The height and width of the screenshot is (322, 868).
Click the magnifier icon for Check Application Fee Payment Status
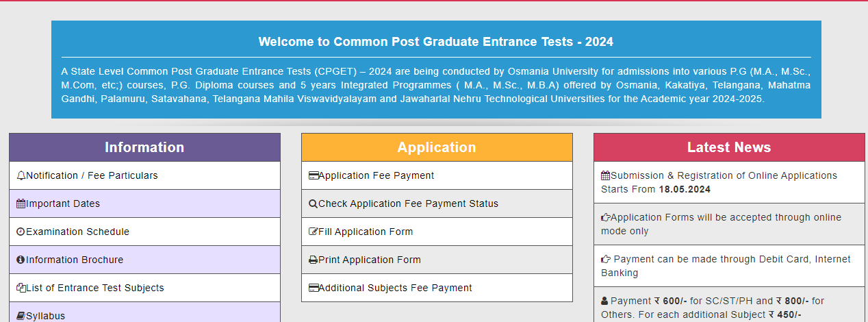pos(314,204)
